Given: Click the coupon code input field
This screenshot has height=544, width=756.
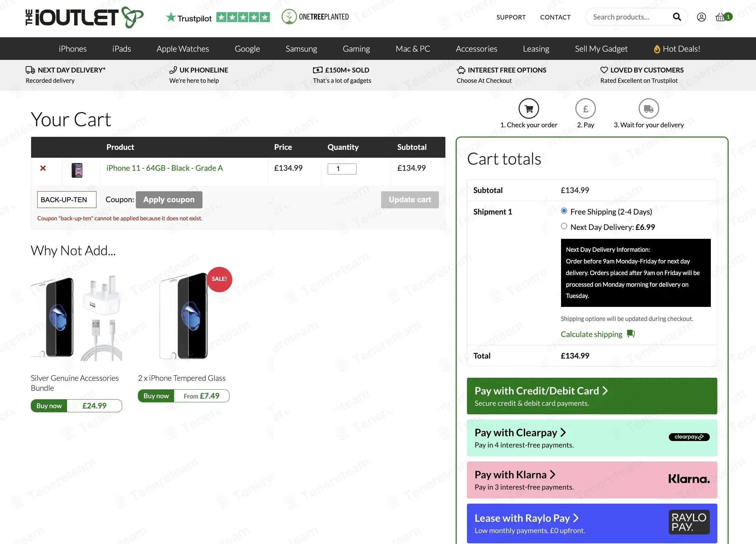Looking at the screenshot, I should click(67, 199).
